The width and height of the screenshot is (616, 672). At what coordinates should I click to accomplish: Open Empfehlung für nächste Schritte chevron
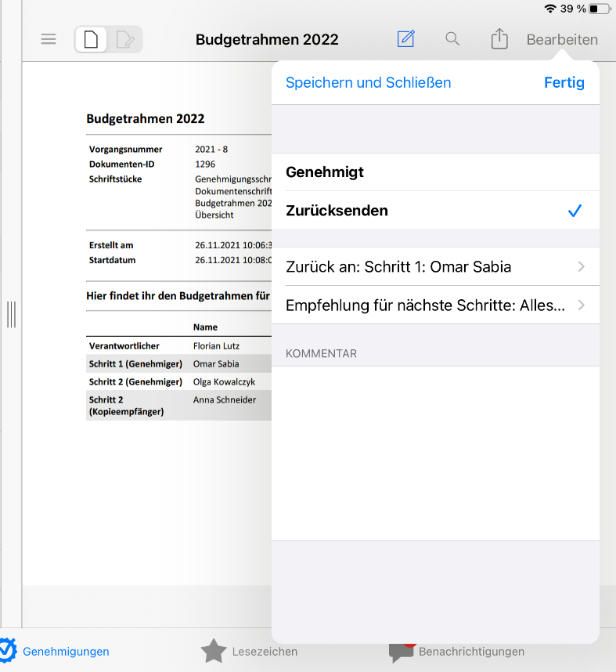(x=581, y=305)
